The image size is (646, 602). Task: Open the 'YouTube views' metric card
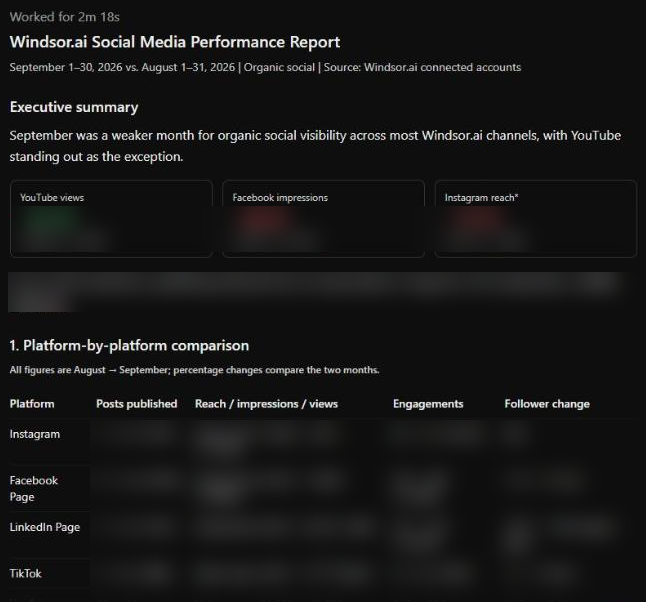pos(111,219)
